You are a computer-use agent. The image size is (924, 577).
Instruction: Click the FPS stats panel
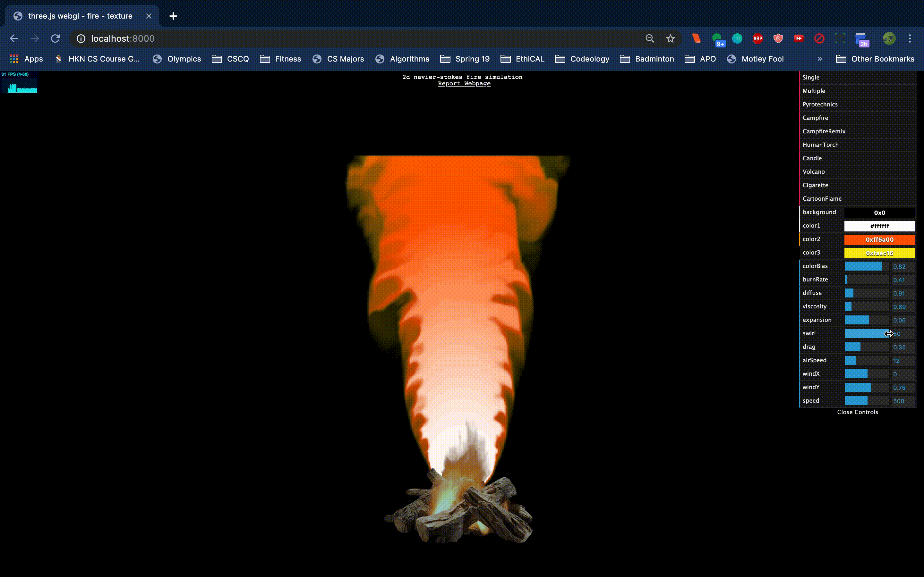[19, 82]
